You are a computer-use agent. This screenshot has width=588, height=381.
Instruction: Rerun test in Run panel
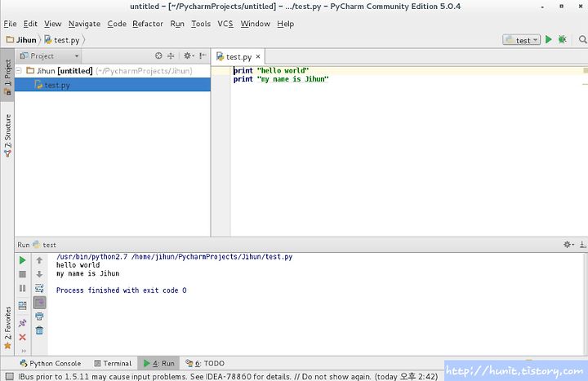click(x=23, y=260)
